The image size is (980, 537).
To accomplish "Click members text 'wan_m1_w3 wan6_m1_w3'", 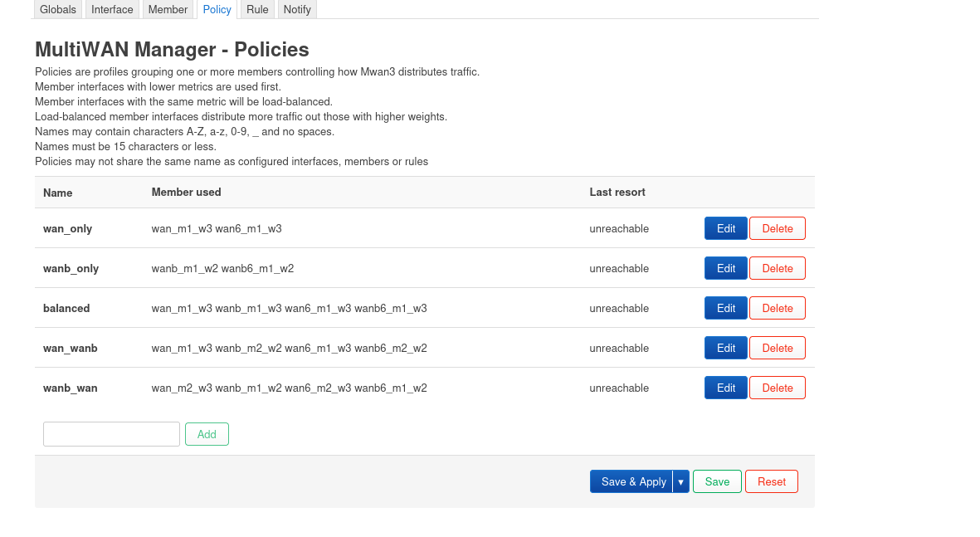I will (x=217, y=229).
